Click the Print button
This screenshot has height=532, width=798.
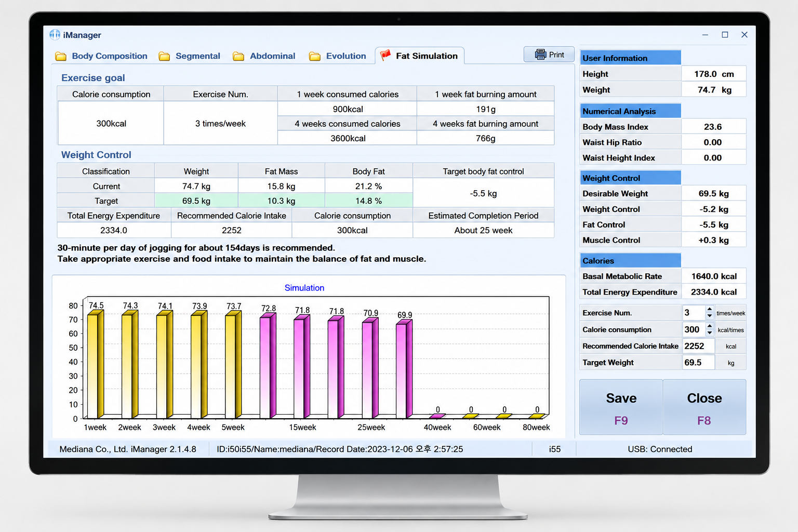coord(549,55)
